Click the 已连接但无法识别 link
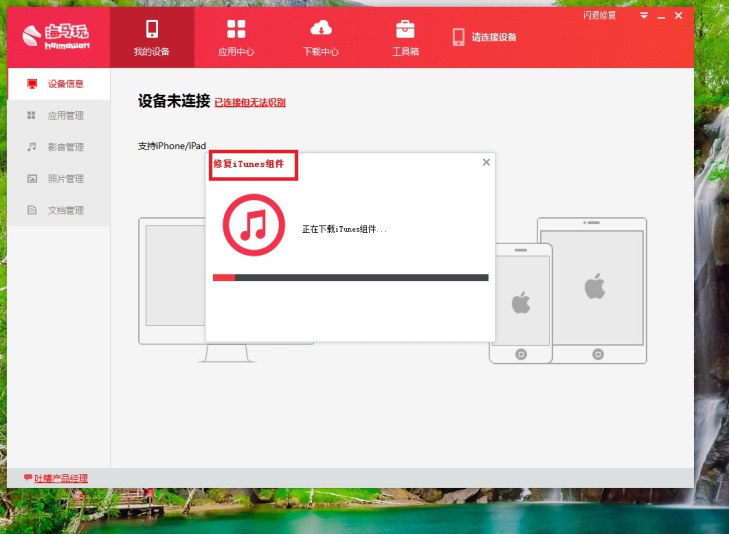This screenshot has width=729, height=534. coord(250,102)
